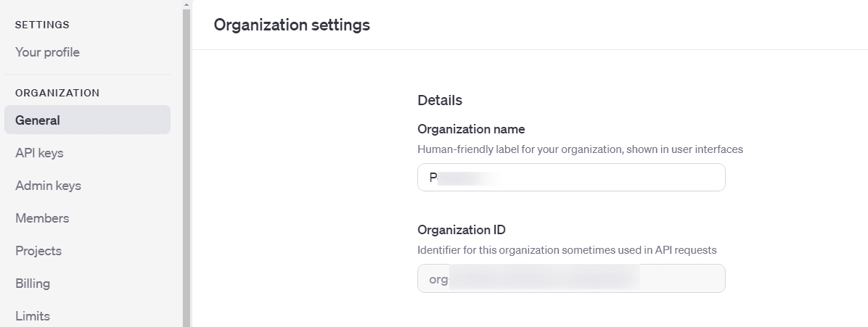
Task: Open the Limits page
Action: tap(33, 316)
